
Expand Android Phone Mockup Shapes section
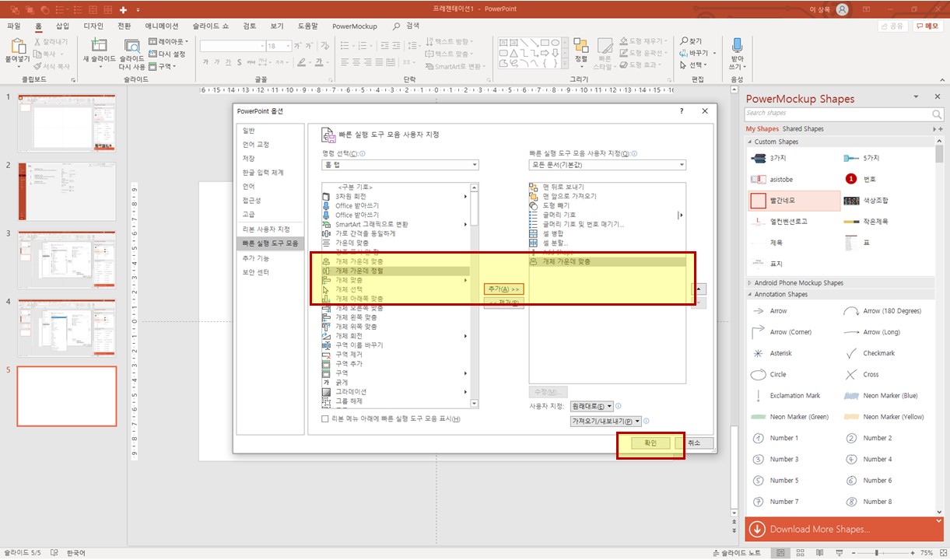pyautogui.click(x=750, y=283)
